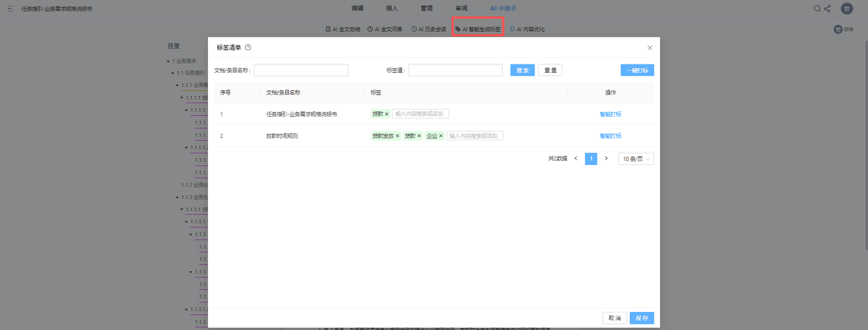Click the document title in top bar
Screen dimensions: 868x330
click(x=57, y=9)
